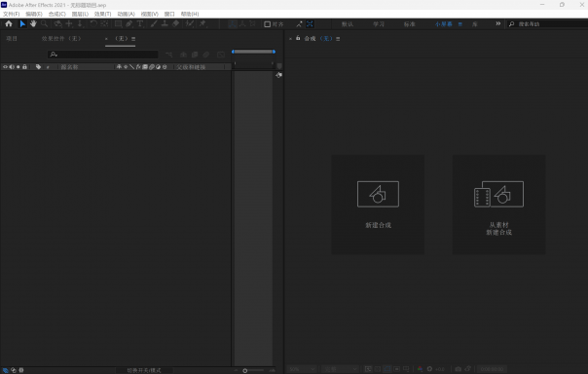Viewport: 588px width, 374px height.
Task: Select the Hand tool
Action: 33,23
